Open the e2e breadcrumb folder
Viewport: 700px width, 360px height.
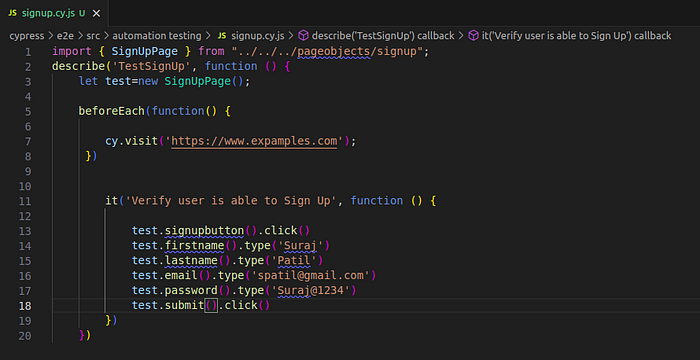[65, 36]
